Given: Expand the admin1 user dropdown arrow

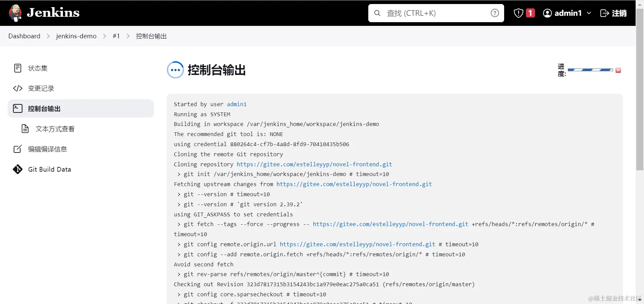Looking at the screenshot, I should click(x=589, y=13).
